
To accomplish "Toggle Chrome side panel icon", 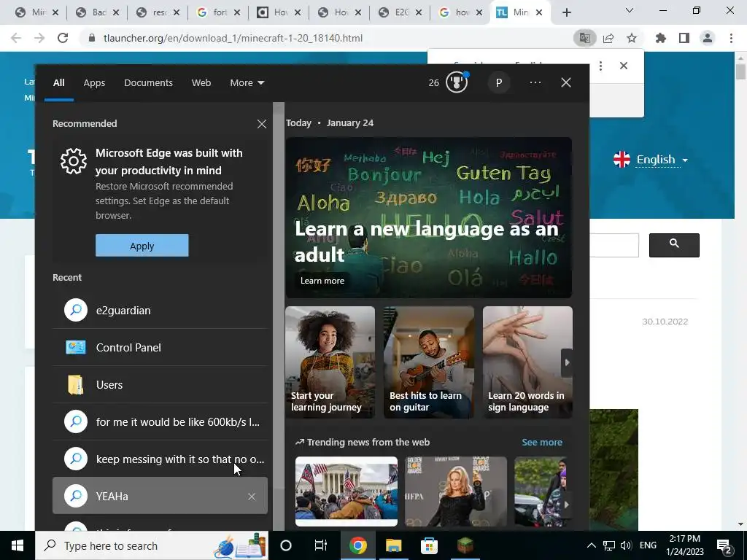I will [684, 38].
